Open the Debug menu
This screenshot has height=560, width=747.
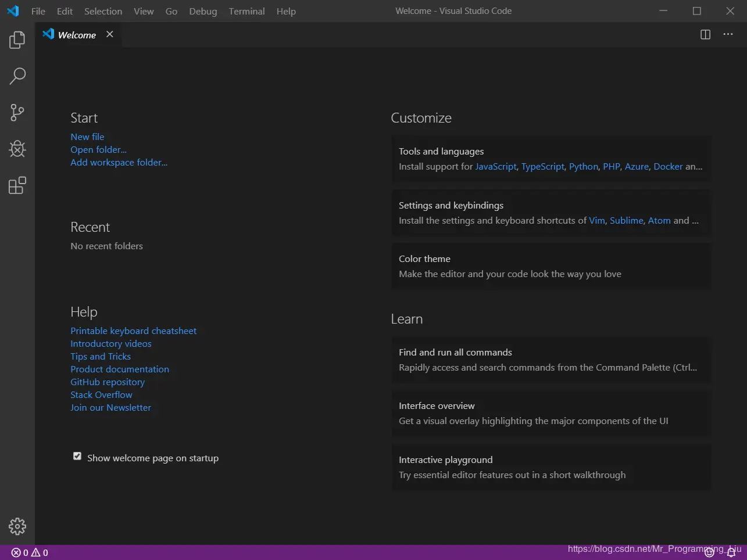(x=203, y=11)
